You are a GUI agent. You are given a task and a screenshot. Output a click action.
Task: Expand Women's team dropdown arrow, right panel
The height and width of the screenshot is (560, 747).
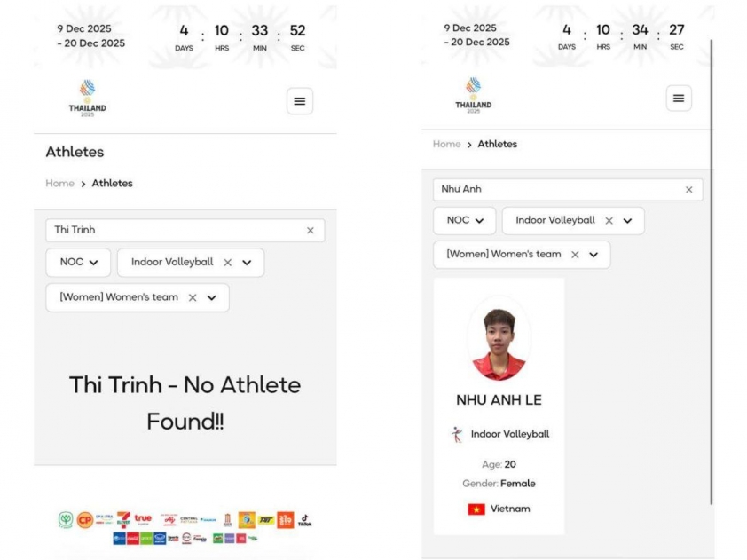[594, 255]
